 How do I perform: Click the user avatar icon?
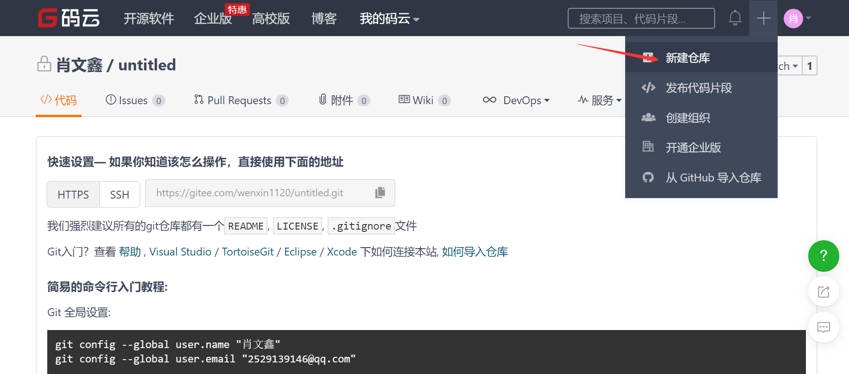pyautogui.click(x=793, y=18)
